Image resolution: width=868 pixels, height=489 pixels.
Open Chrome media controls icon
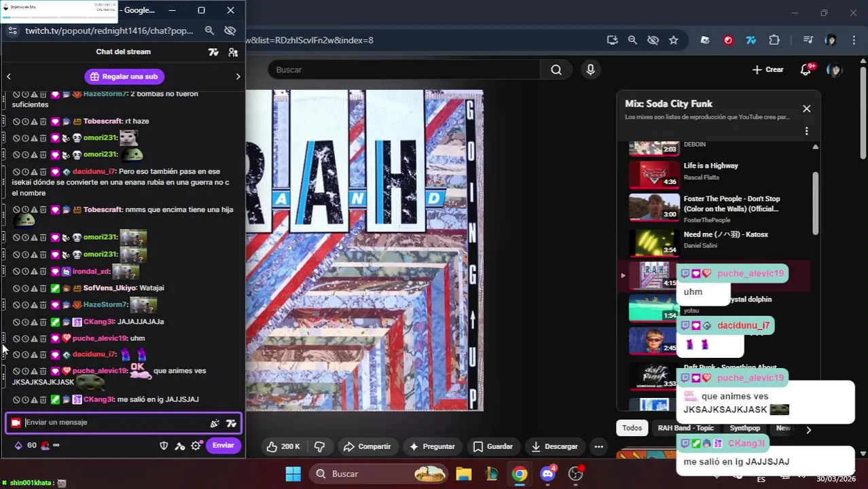[808, 40]
